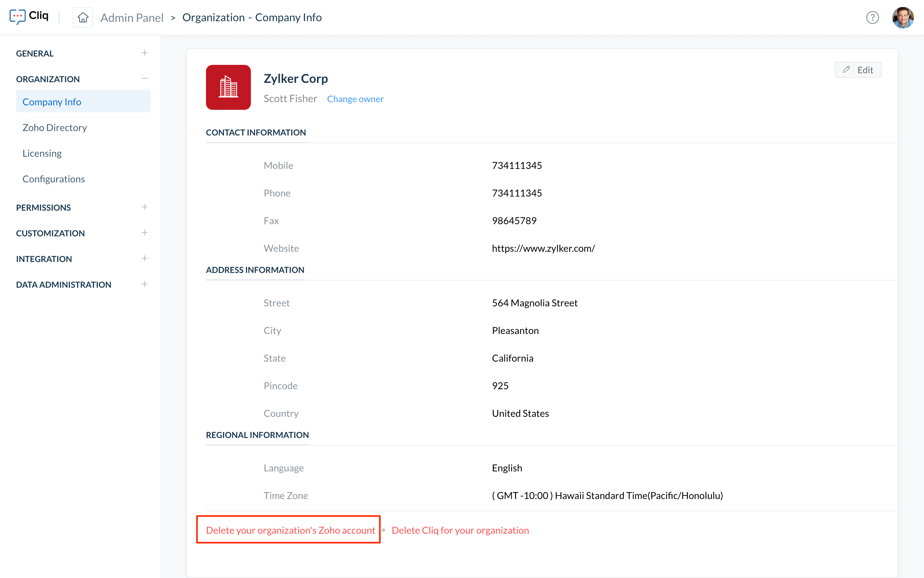Screen dimensions: 924x578
Task: Click the DATA ADMINISTRATION heading
Action: 64,285
